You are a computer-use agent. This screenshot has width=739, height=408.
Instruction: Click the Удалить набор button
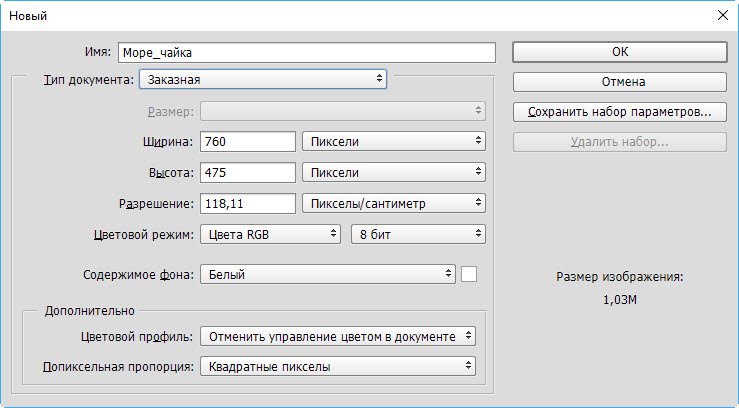[620, 142]
